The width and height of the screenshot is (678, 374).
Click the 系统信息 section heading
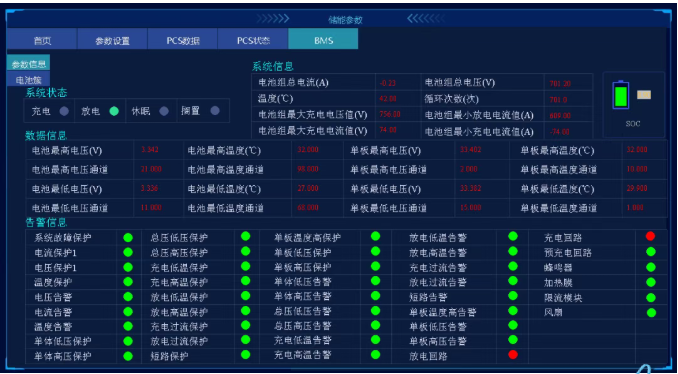pyautogui.click(x=273, y=66)
